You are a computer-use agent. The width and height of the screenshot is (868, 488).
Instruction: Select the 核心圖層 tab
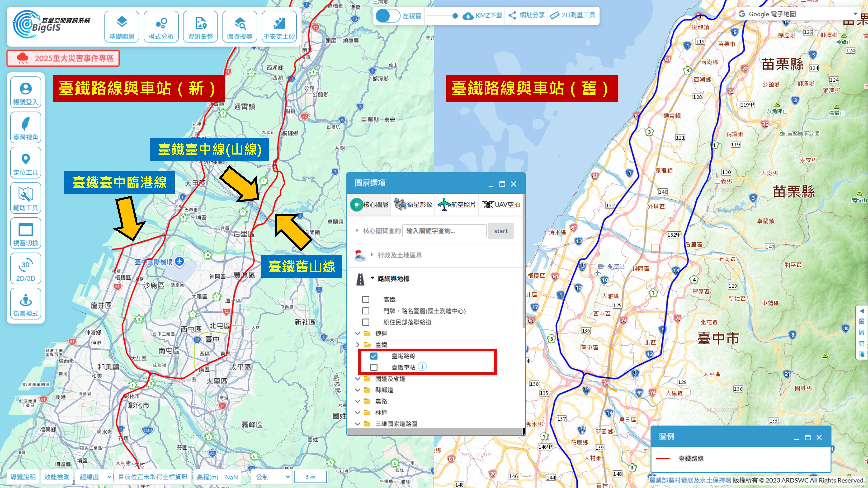point(369,204)
